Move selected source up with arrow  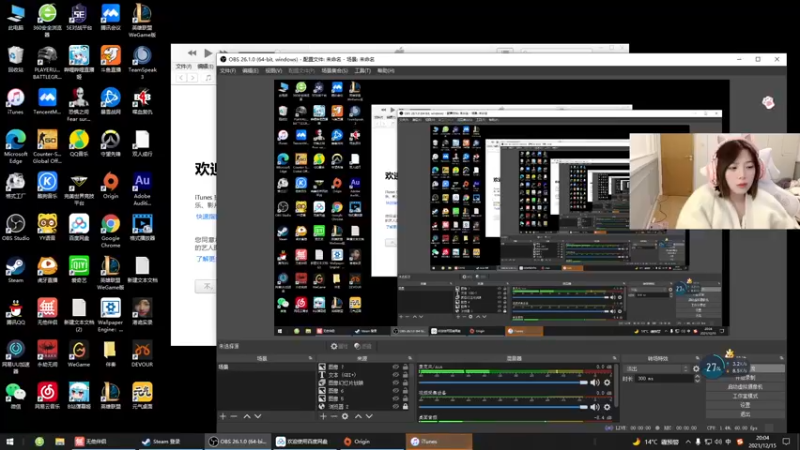point(358,416)
